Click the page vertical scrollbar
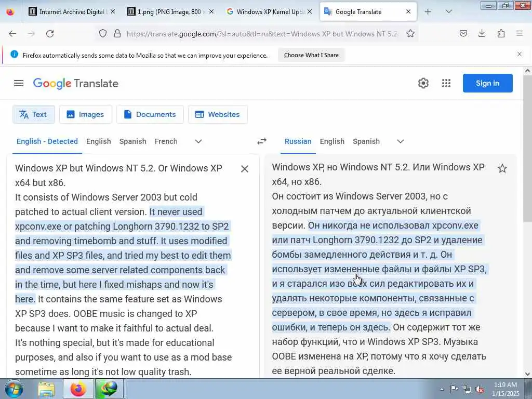This screenshot has height=399, width=532. click(x=527, y=148)
